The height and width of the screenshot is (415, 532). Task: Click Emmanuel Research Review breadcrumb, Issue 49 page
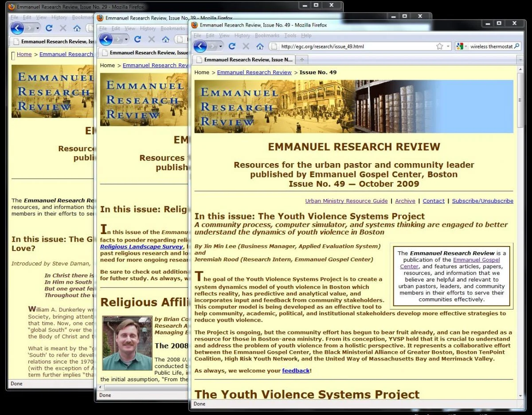pyautogui.click(x=254, y=72)
